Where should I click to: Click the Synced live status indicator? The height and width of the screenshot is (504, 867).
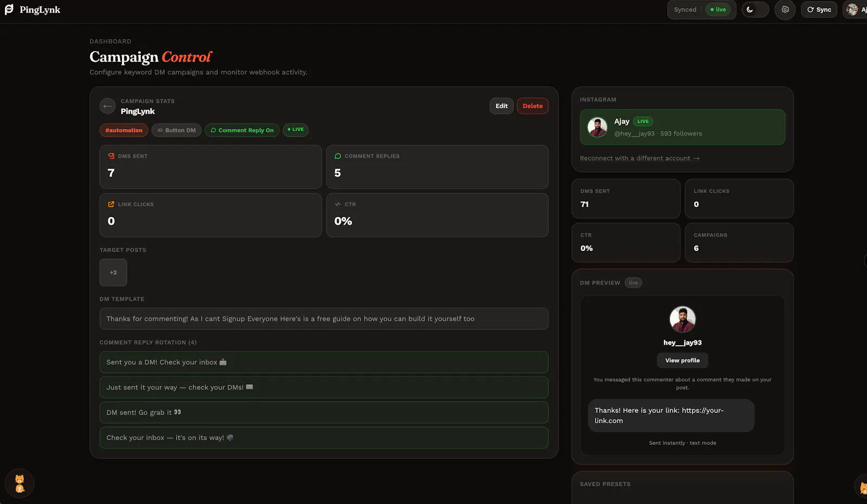pyautogui.click(x=702, y=10)
